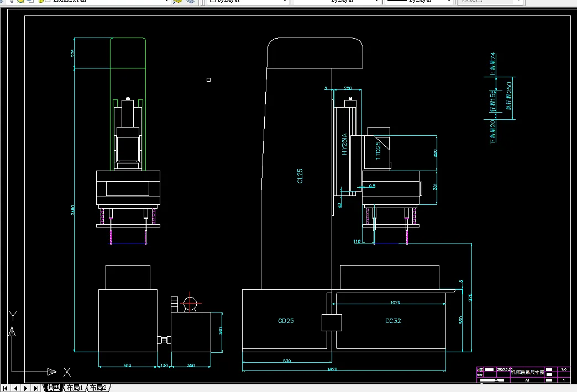This screenshot has height=392, width=577.
Task: Click the previous layout tab arrow
Action: (x=15, y=388)
